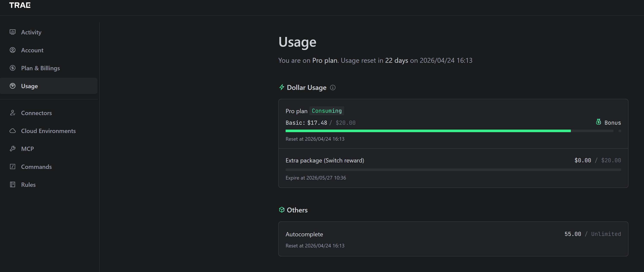
Task: Click the Autocomplete row label
Action: [304, 234]
